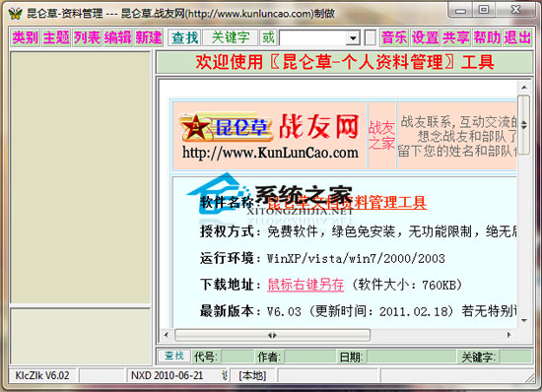
Task: Click the 日期 date field
Action: coord(411,357)
